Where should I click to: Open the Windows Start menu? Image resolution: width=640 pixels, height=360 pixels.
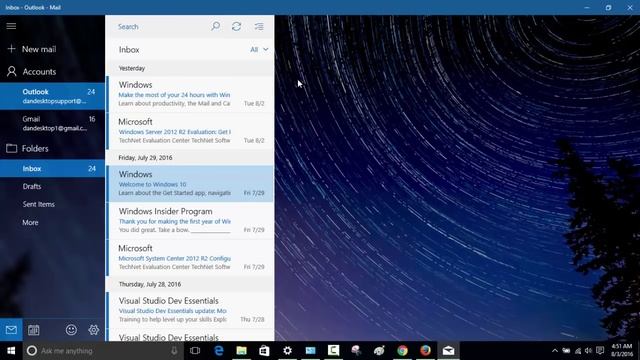pyautogui.click(x=11, y=351)
